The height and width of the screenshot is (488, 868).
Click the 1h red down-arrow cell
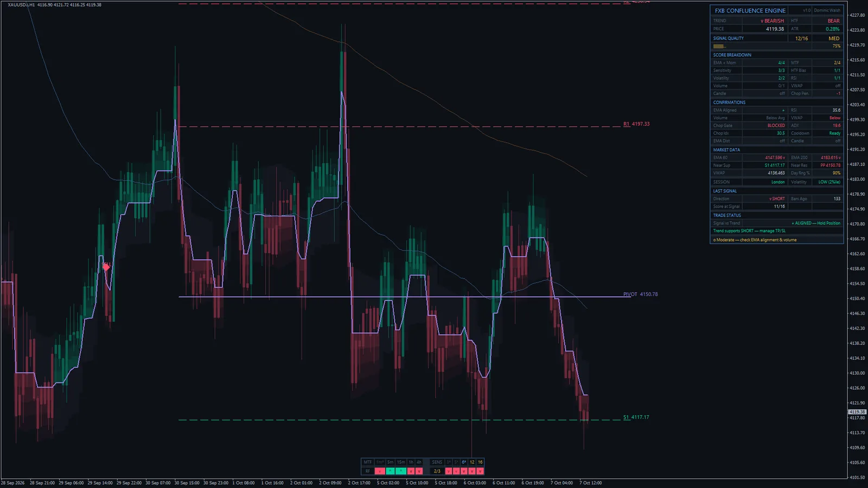click(411, 471)
